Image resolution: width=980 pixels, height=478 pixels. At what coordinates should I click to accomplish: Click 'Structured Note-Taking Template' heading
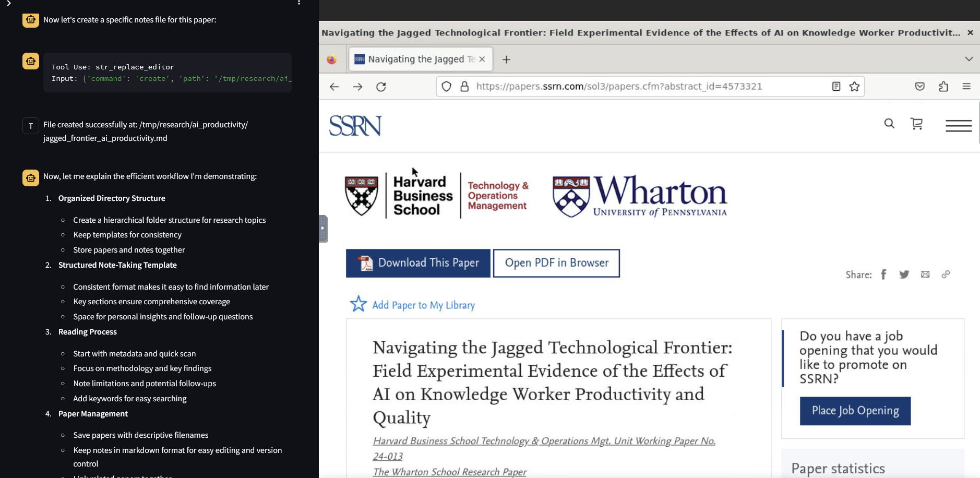(x=117, y=265)
